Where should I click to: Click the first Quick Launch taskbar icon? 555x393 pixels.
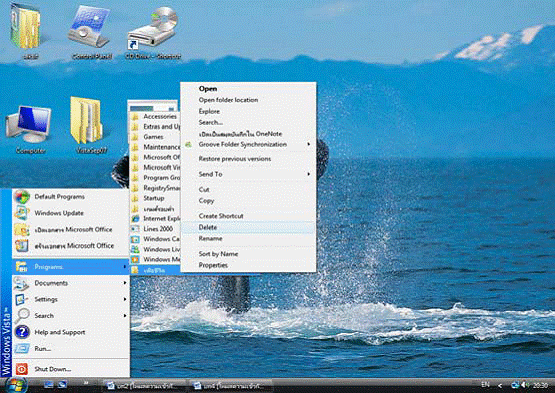click(x=48, y=385)
